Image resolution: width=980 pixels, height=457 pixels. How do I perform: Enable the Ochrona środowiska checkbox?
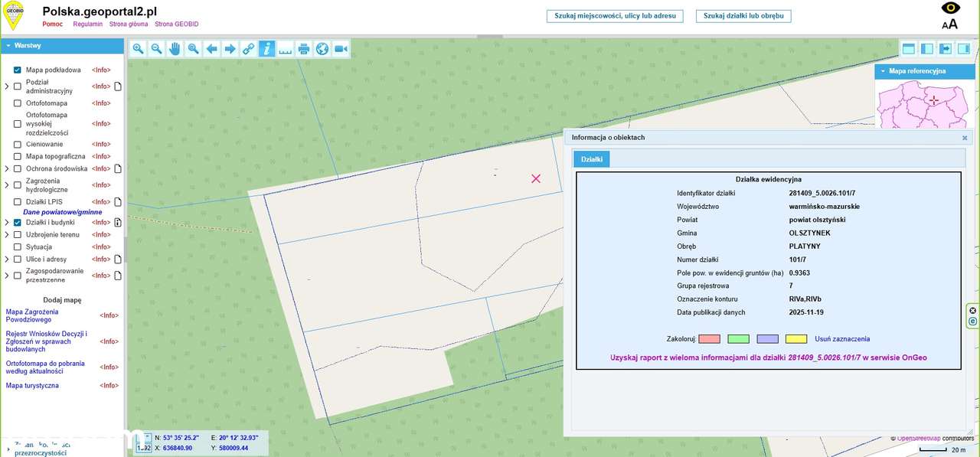(x=18, y=168)
